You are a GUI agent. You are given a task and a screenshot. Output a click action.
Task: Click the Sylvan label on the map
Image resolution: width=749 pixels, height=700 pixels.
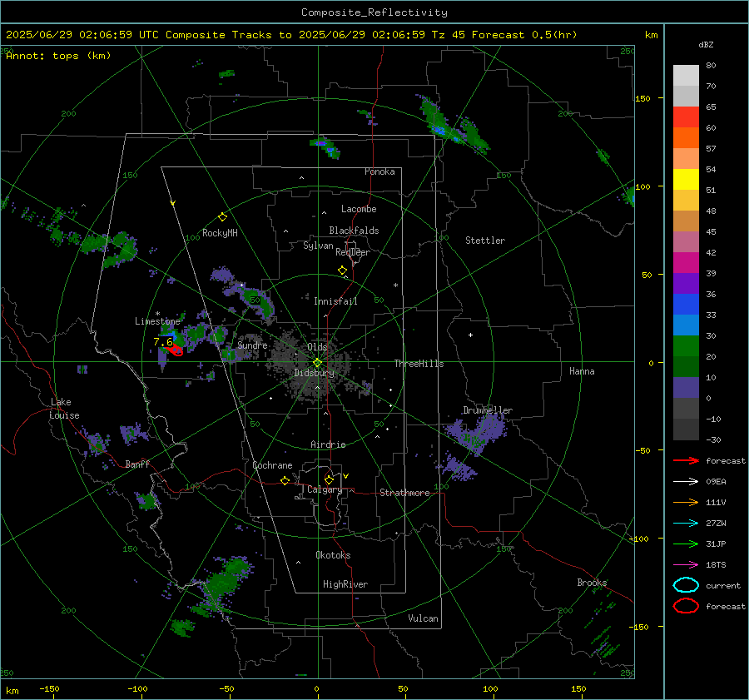318,246
